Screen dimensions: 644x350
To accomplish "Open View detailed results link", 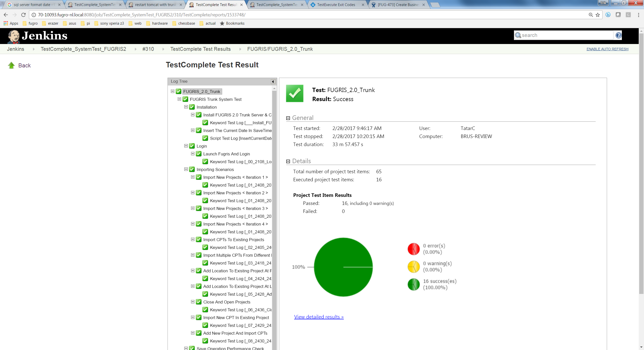I will tap(319, 317).
